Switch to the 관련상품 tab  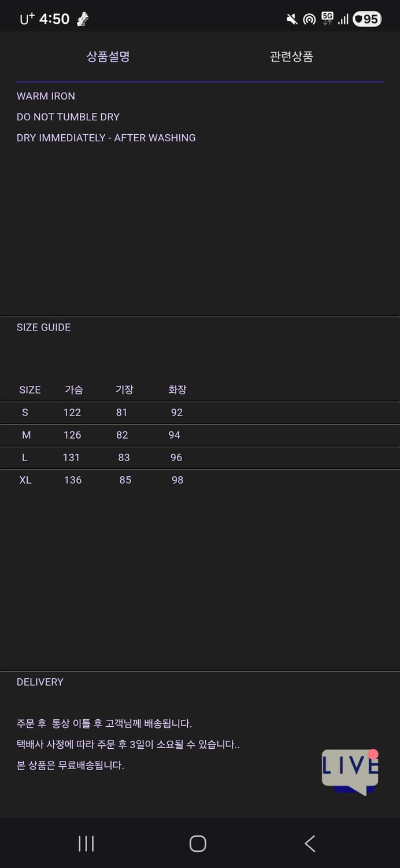point(291,57)
